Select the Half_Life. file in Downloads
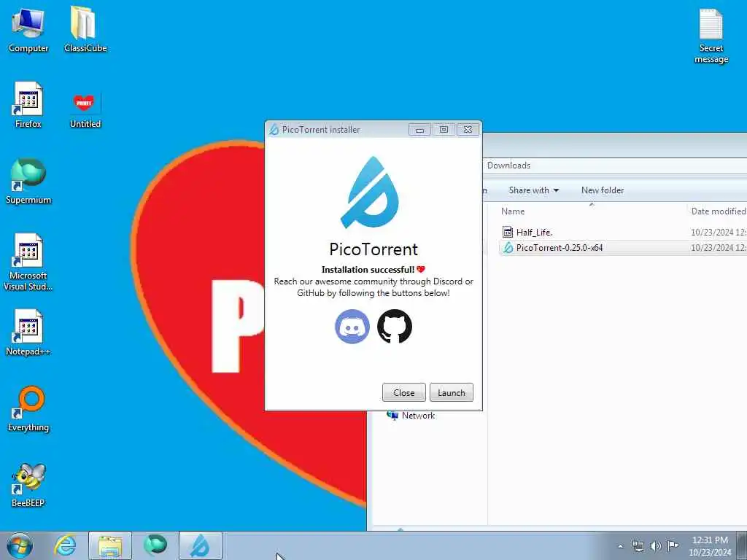The width and height of the screenshot is (747, 560). tap(534, 233)
